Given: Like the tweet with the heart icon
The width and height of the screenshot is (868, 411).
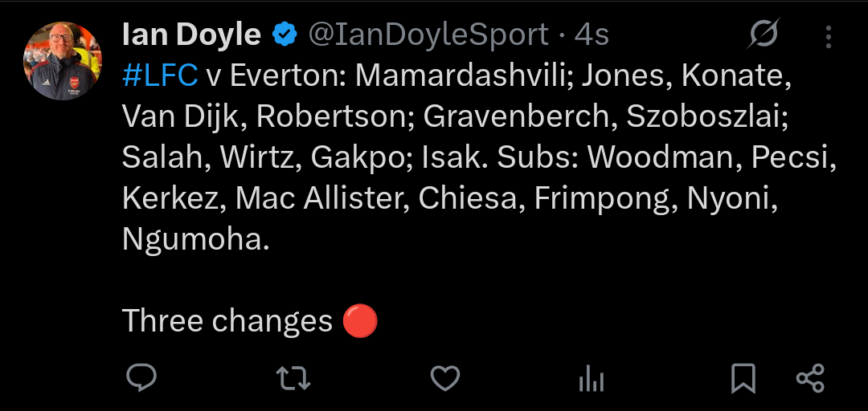Looking at the screenshot, I should click(x=444, y=377).
